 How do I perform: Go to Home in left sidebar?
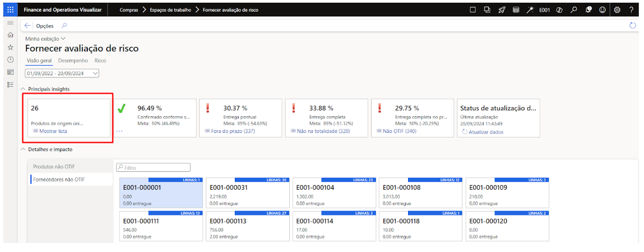click(10, 35)
